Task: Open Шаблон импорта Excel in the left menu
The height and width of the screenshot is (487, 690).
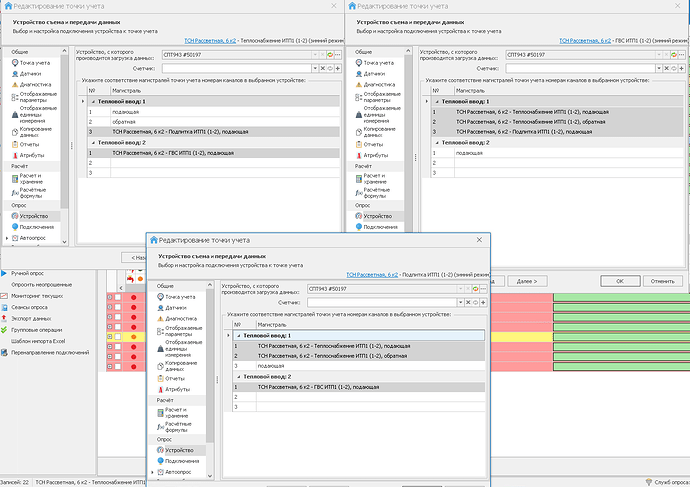Action: click(x=38, y=341)
